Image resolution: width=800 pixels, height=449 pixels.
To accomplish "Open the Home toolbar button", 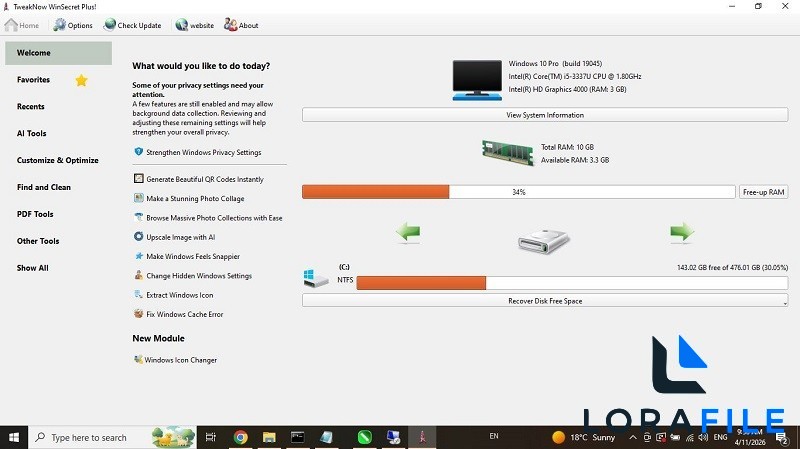I will [x=21, y=25].
